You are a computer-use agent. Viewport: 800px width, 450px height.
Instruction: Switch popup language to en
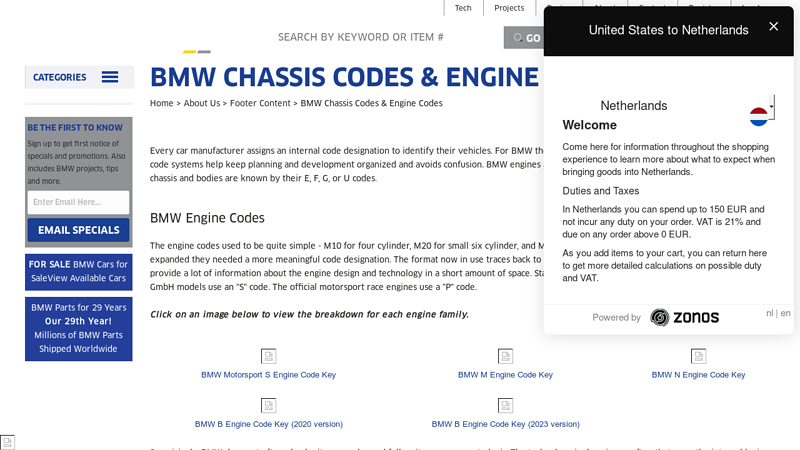785,313
